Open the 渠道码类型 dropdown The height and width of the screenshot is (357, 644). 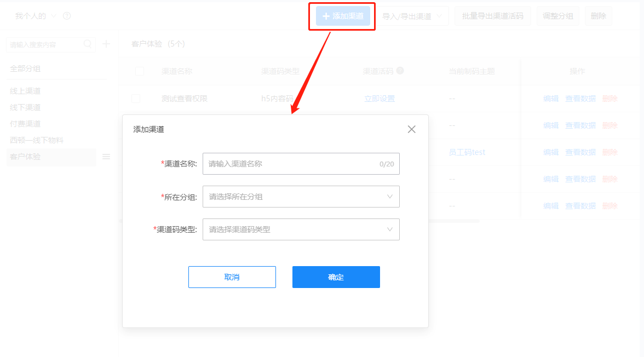(x=301, y=229)
